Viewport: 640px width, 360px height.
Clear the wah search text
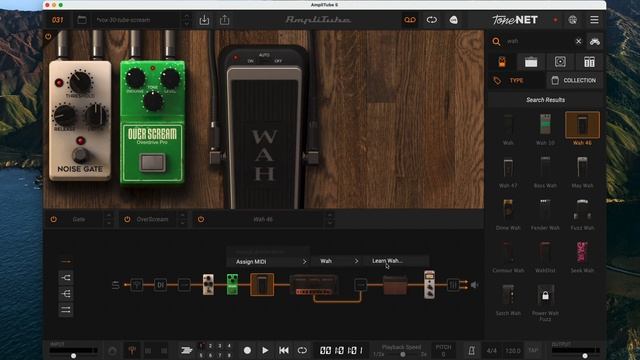(578, 41)
